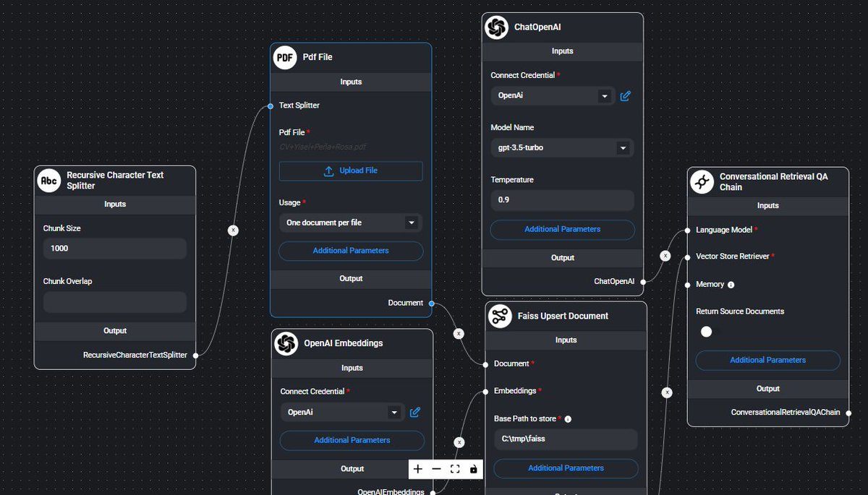This screenshot has height=495, width=868.
Task: Click the OpenAI Embeddings node logo icon
Action: click(286, 343)
